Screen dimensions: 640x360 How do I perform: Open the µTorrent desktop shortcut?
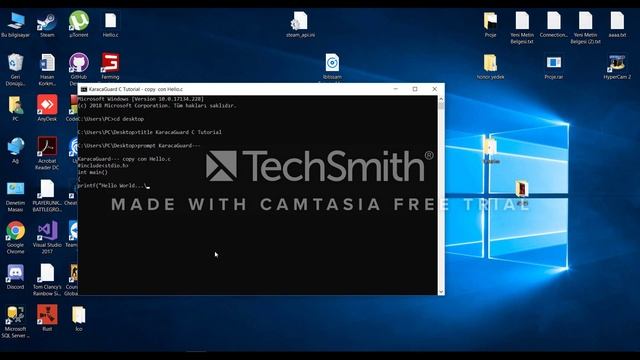tap(79, 25)
